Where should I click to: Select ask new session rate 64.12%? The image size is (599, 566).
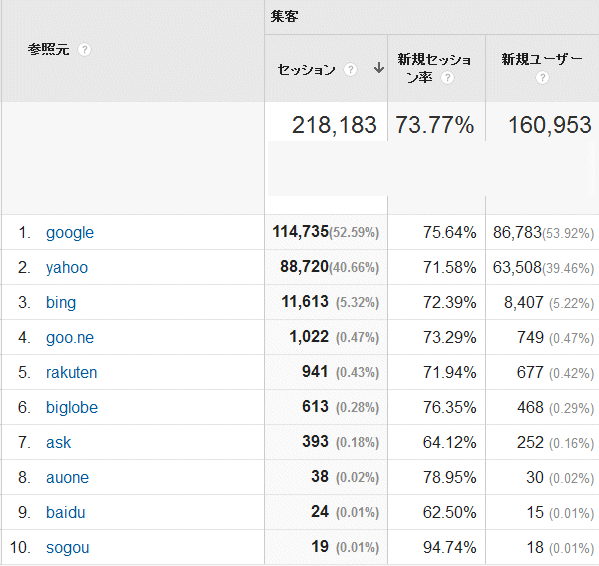point(450,443)
